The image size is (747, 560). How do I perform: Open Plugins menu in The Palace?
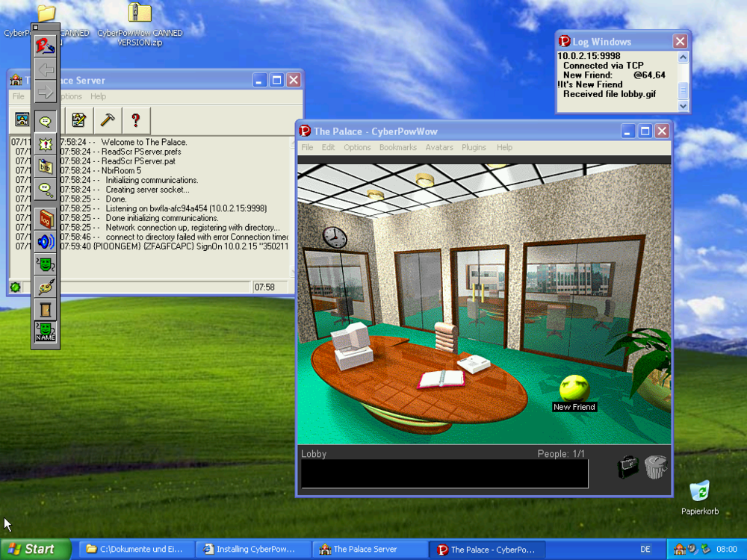tap(474, 147)
